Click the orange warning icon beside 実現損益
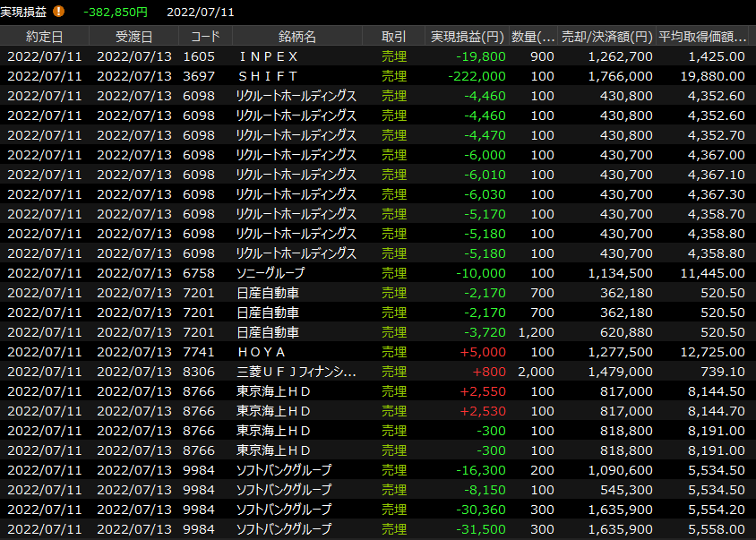The height and width of the screenshot is (540, 756). click(59, 12)
